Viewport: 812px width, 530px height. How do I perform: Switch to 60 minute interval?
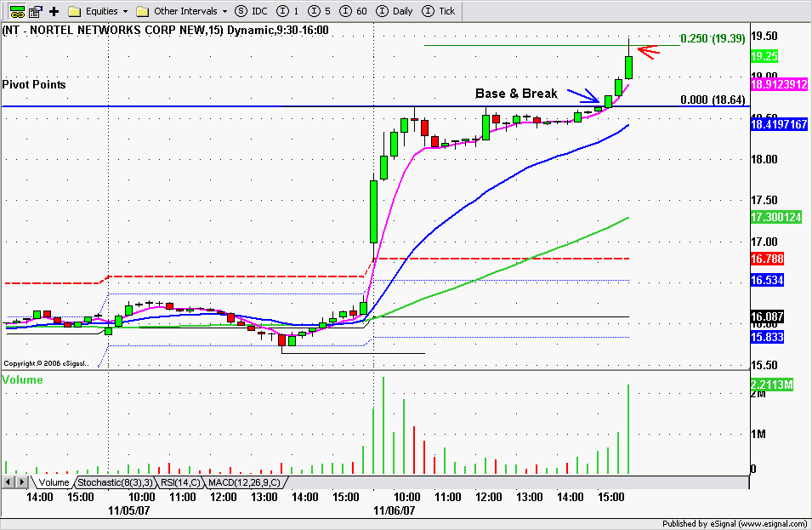(x=353, y=11)
